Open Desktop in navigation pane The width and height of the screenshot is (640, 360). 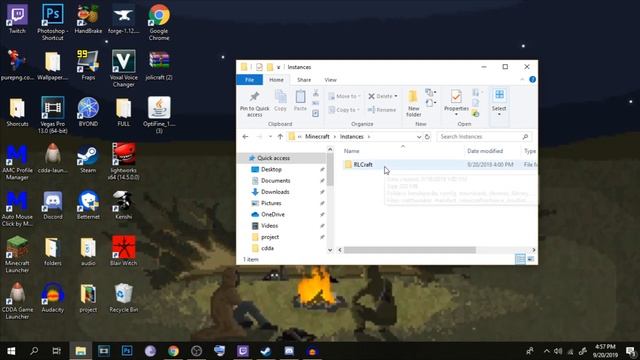[271, 169]
